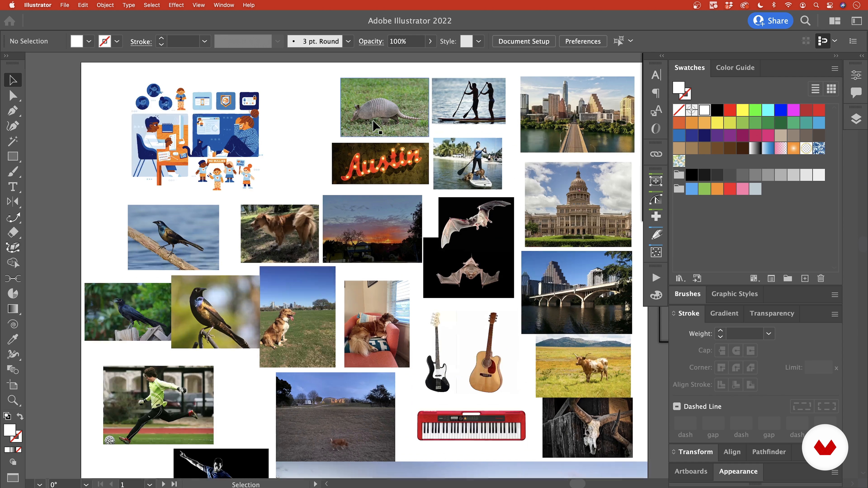Open Preferences button
This screenshot has height=488, width=868.
click(x=583, y=41)
